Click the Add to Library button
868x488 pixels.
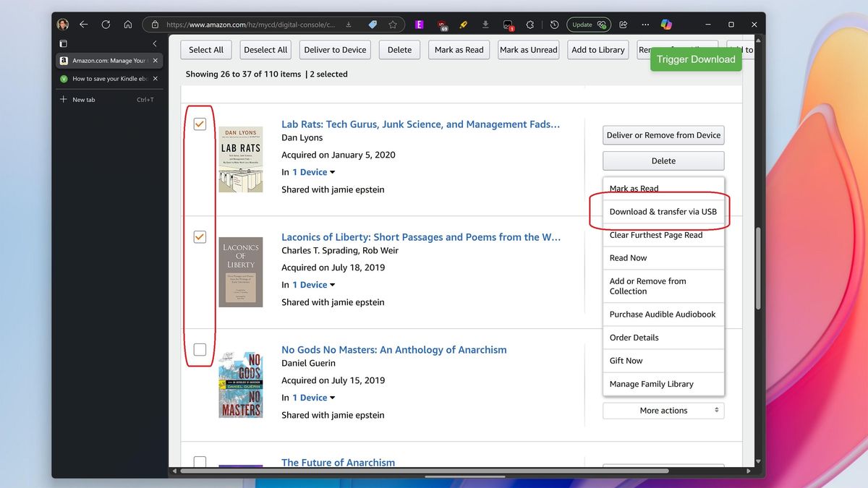(x=598, y=50)
